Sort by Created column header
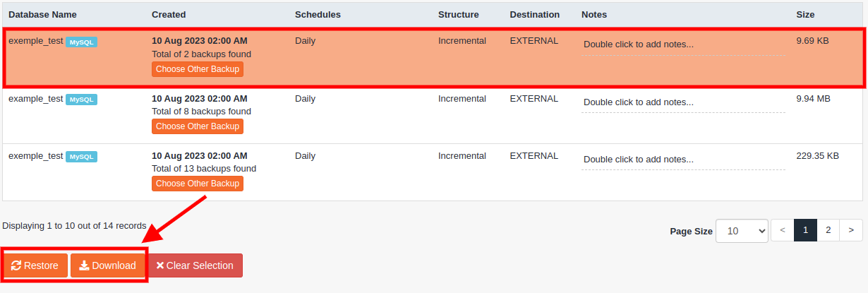868x293 pixels. click(169, 14)
